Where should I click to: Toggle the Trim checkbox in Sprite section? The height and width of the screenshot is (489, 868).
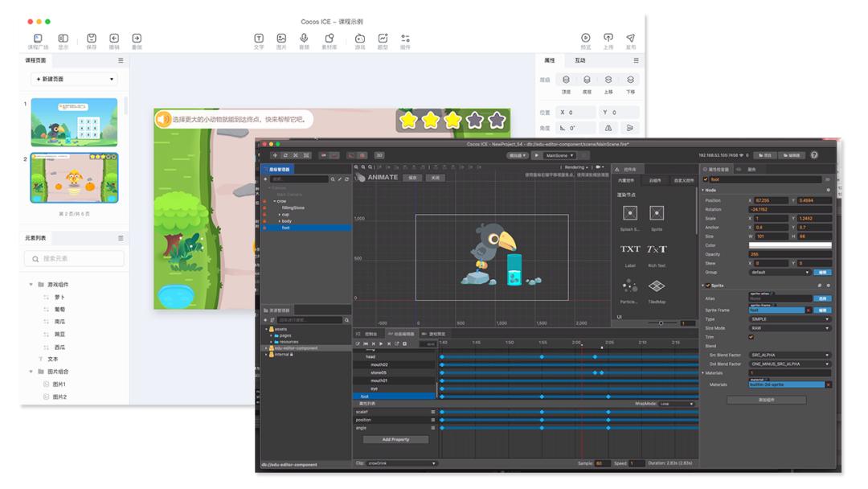(751, 337)
